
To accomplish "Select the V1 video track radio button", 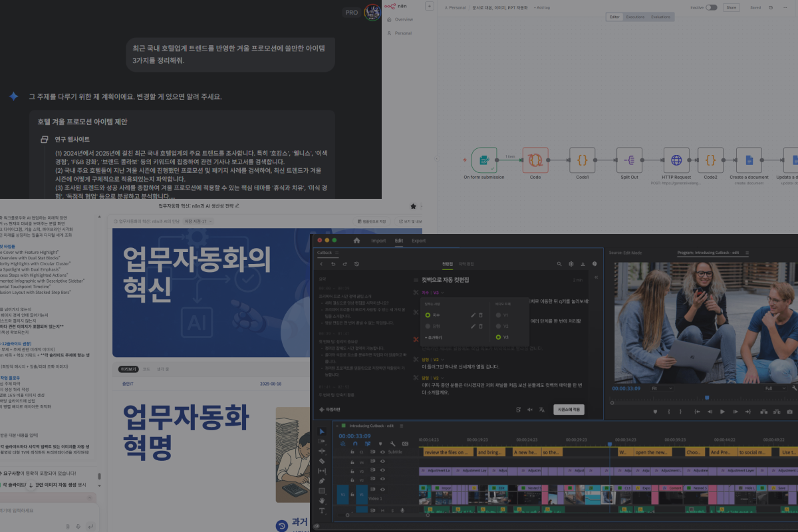I will (497, 315).
